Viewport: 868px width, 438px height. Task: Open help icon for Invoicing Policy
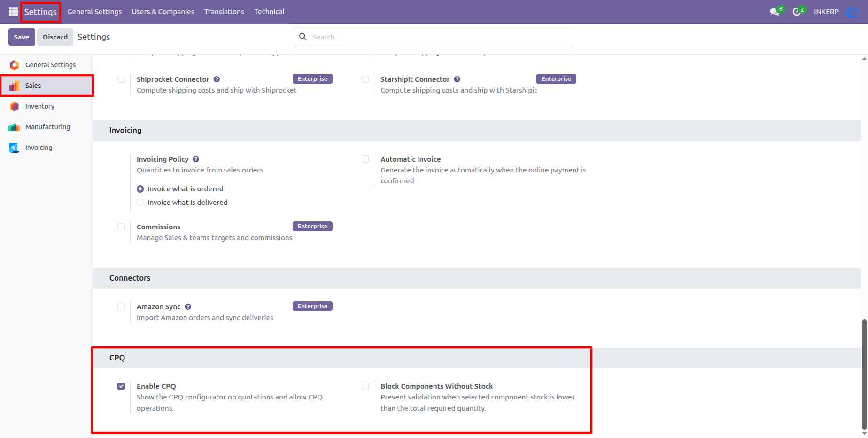196,159
